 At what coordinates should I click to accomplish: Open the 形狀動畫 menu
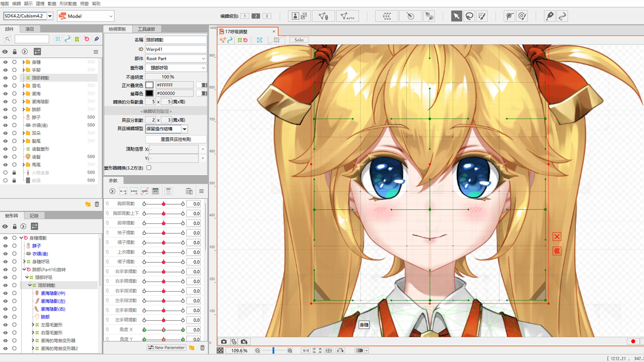pos(68,4)
